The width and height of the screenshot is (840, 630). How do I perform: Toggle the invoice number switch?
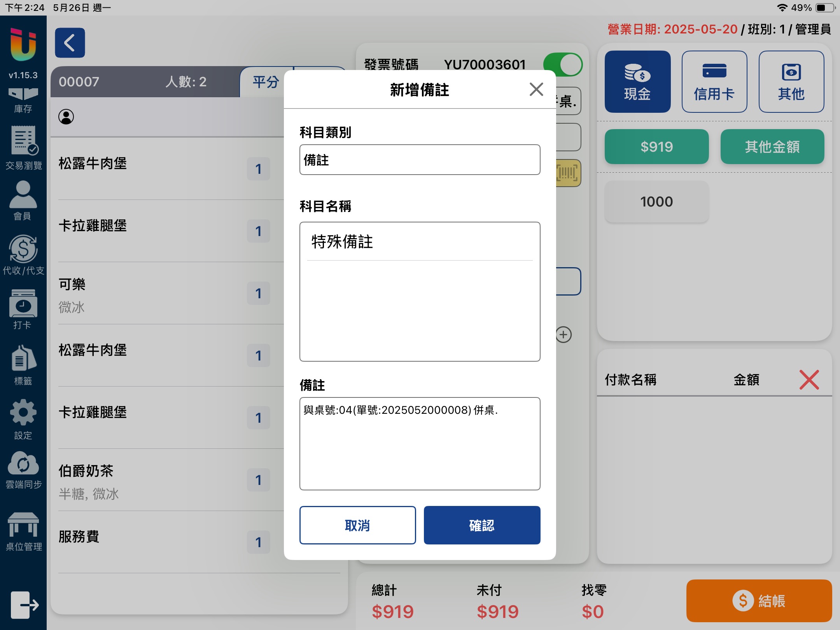click(562, 65)
